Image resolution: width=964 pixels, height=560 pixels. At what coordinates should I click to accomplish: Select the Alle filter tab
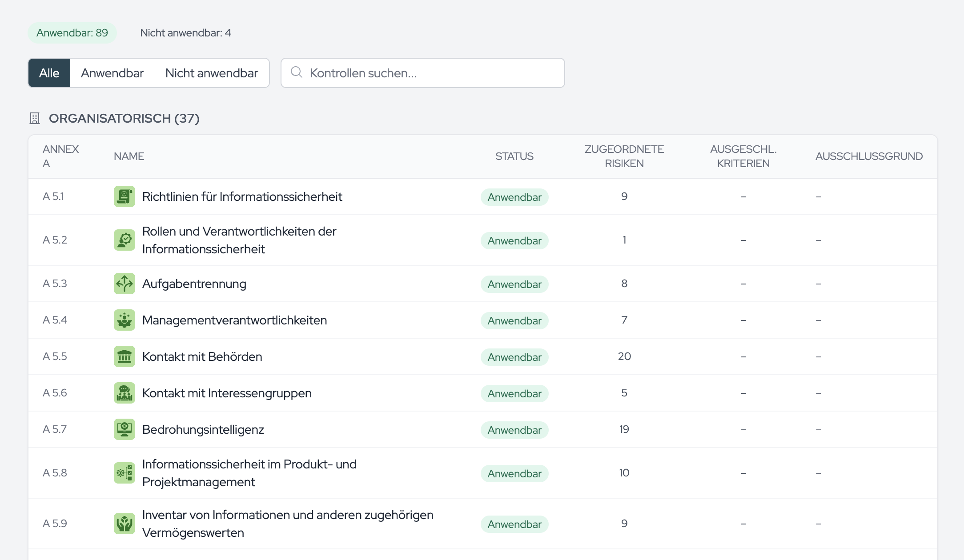49,73
